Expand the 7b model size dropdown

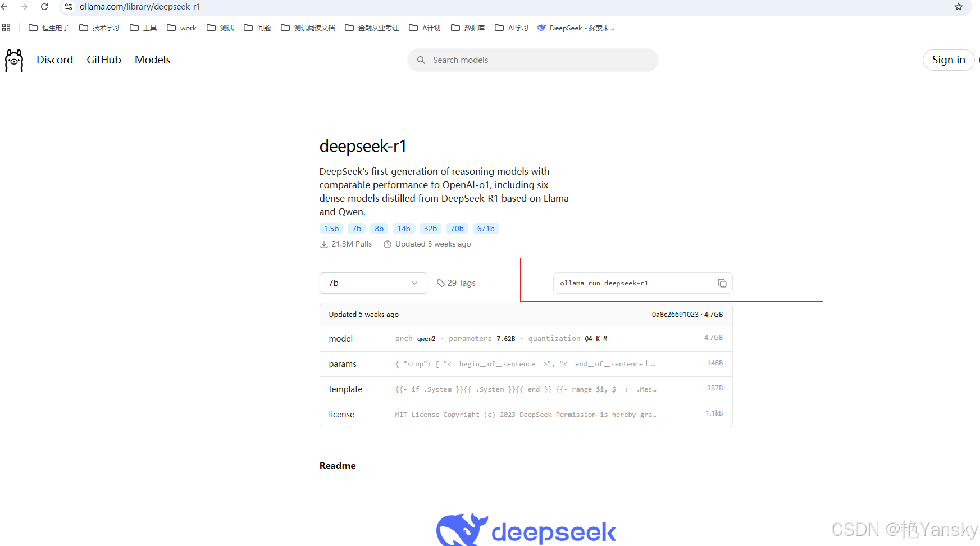point(373,283)
